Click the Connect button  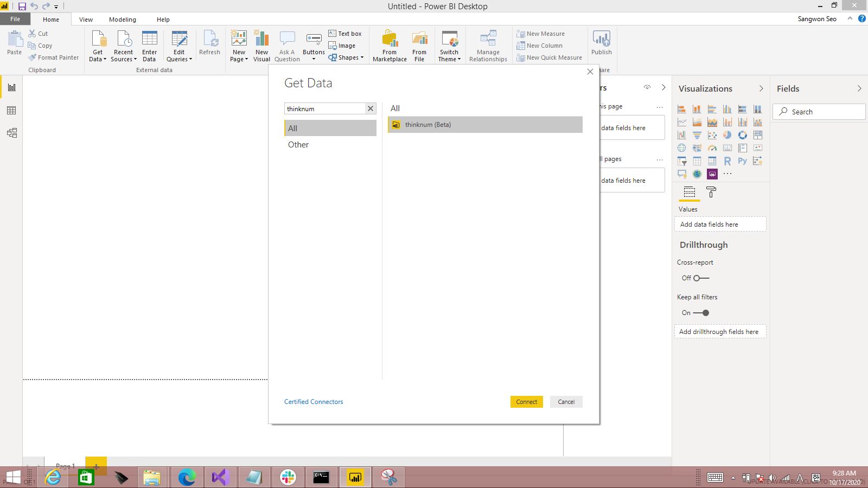526,402
